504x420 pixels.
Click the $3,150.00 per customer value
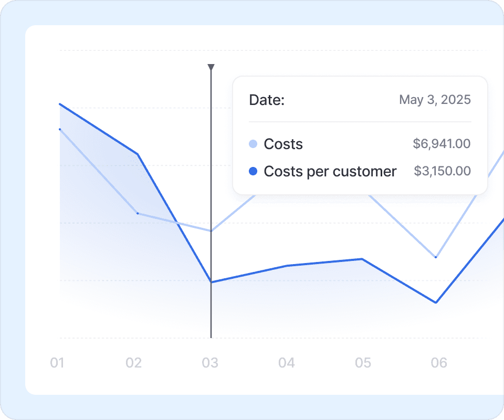coord(442,171)
